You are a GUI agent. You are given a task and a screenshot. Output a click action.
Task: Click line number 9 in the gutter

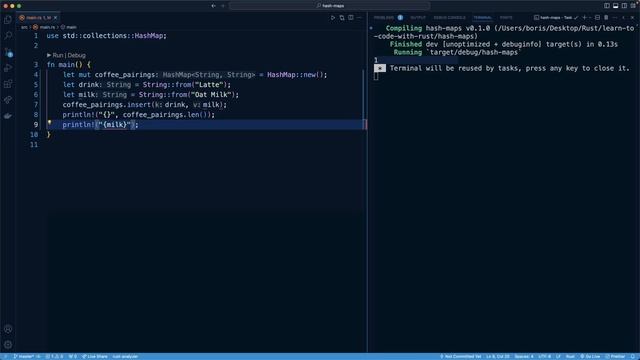(36, 124)
